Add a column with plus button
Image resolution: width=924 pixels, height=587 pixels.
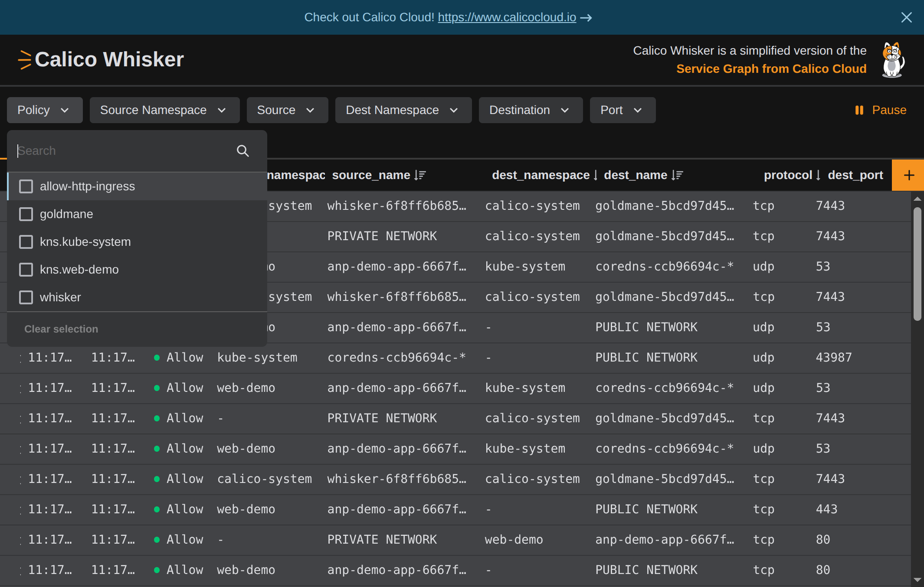(908, 175)
